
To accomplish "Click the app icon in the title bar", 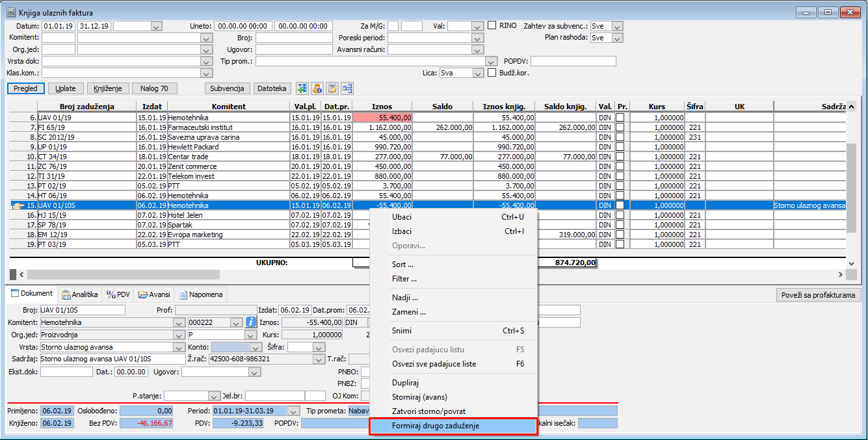I will point(11,12).
